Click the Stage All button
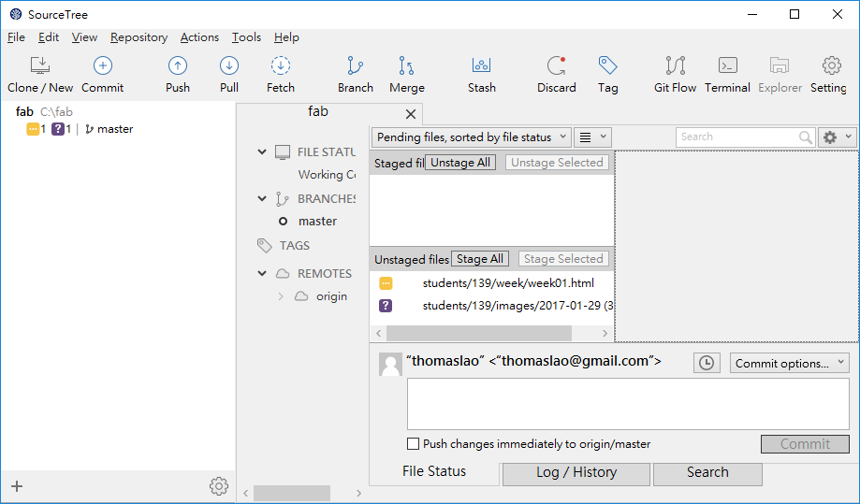 tap(480, 259)
